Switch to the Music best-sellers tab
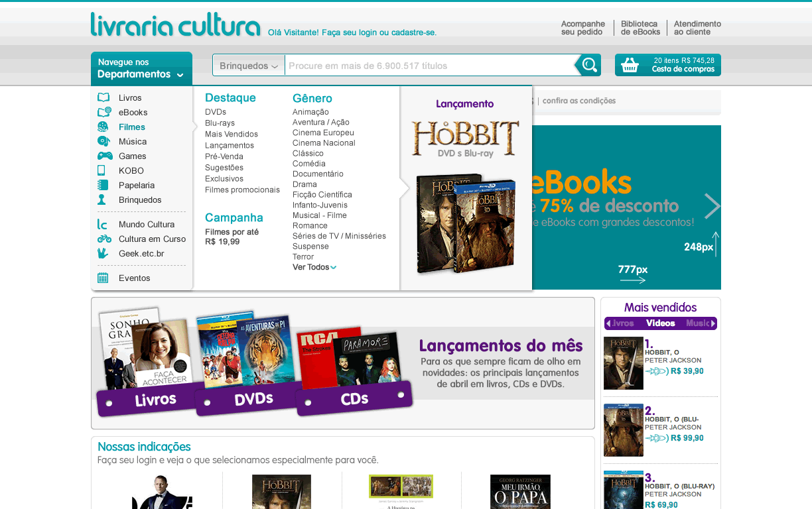 [697, 323]
